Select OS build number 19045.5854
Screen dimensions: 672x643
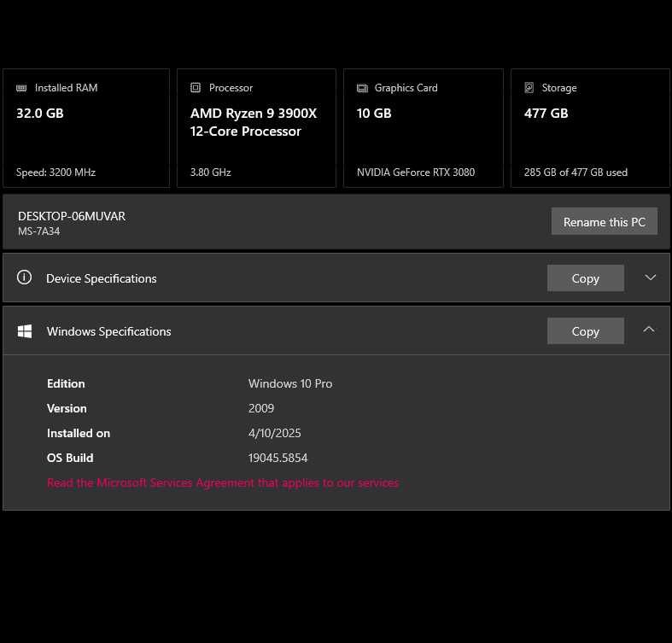278,458
